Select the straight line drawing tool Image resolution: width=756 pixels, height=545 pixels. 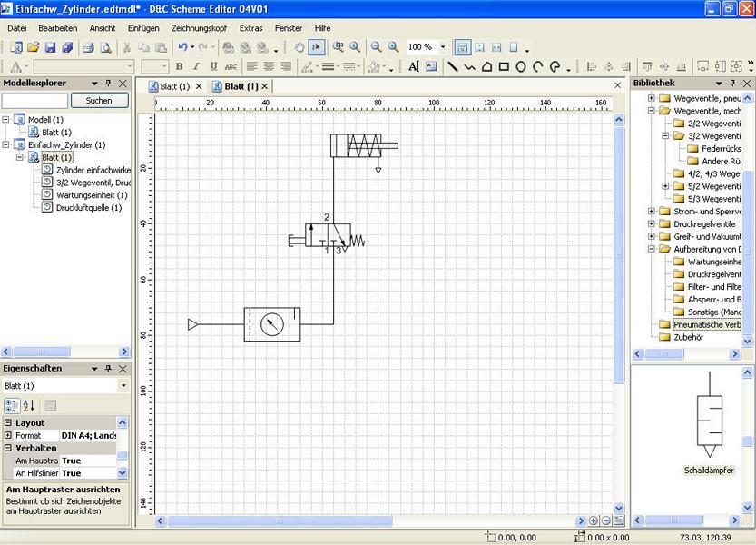click(x=452, y=66)
